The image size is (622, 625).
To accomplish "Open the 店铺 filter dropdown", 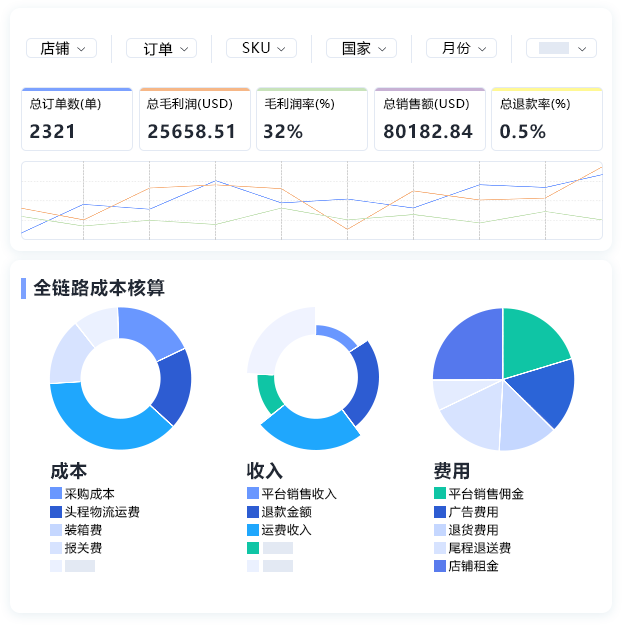I will (61, 48).
